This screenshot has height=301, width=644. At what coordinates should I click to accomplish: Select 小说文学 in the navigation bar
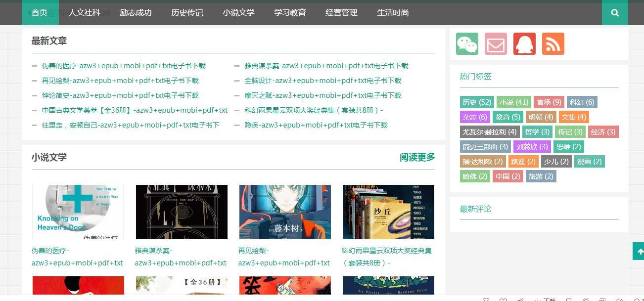[x=239, y=13]
